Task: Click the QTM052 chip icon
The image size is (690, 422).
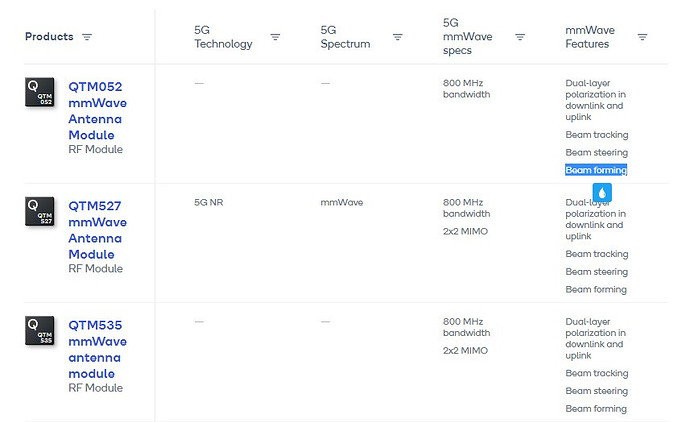Action: pos(40,93)
